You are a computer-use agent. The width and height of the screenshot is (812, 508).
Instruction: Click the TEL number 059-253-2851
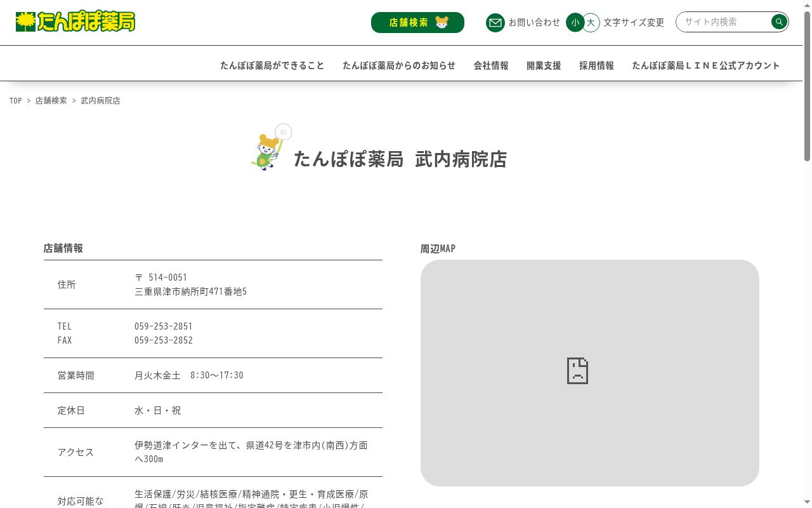164,326
